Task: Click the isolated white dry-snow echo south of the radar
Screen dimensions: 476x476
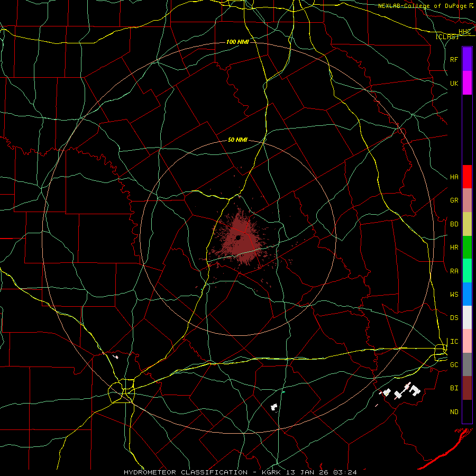Action: point(274,407)
